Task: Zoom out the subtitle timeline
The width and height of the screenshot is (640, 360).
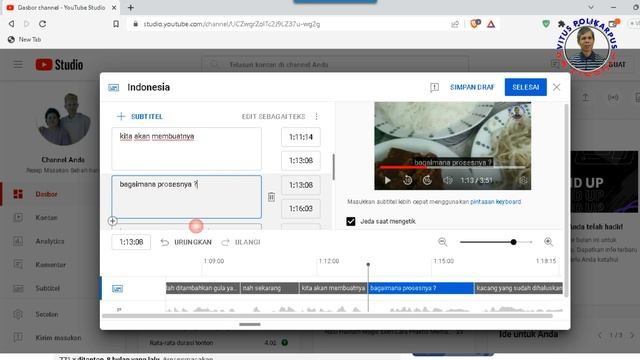Action: pyautogui.click(x=442, y=242)
